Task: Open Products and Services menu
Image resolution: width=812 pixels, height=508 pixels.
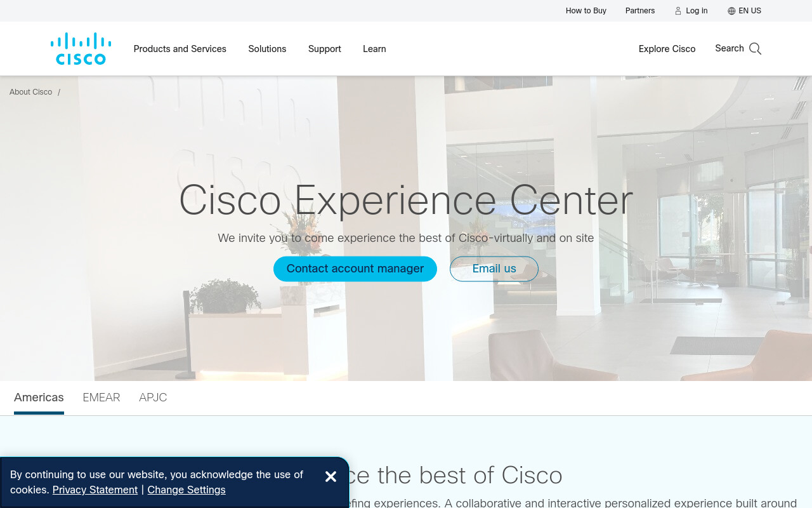Action: (180, 49)
